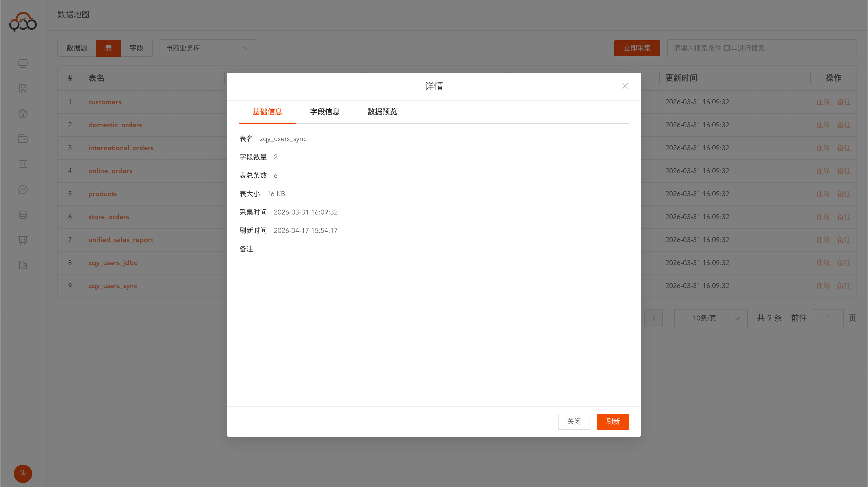Viewport: 868px width, 487px height.
Task: Expand the 电商业务库 dropdown
Action: tap(208, 48)
